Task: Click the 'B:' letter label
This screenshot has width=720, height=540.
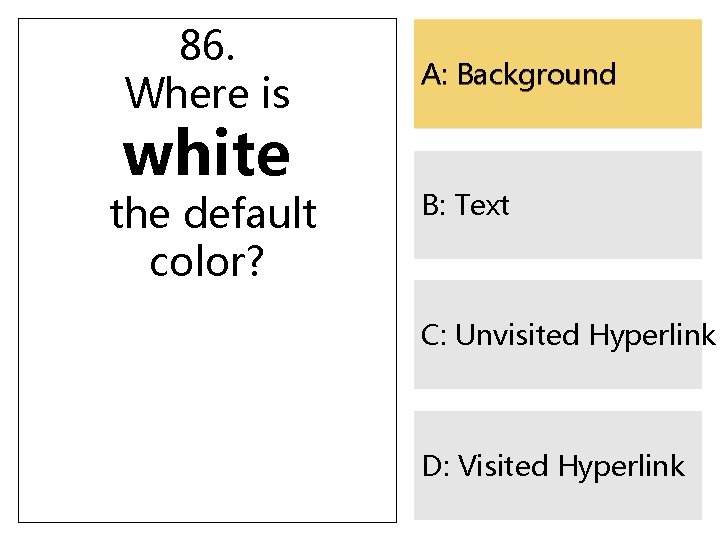Action: [434, 206]
